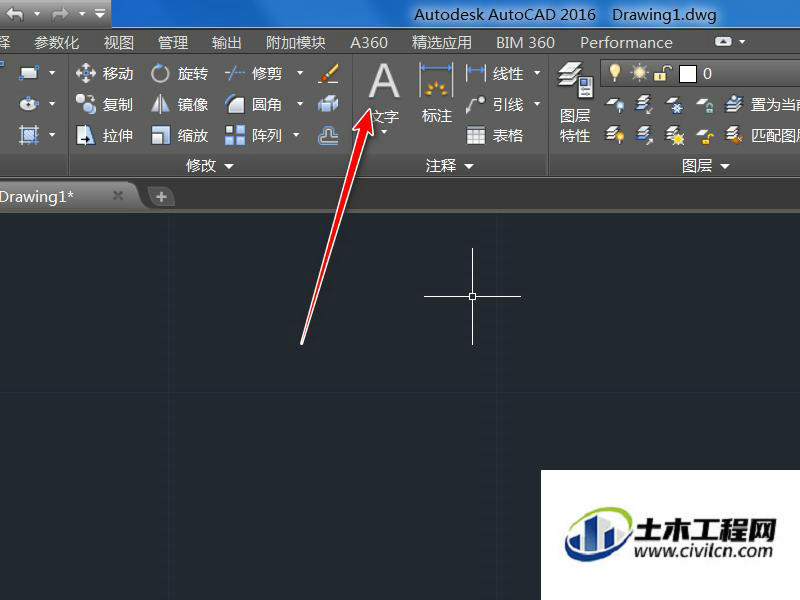Select the Fillet (圆角) tool

point(254,105)
